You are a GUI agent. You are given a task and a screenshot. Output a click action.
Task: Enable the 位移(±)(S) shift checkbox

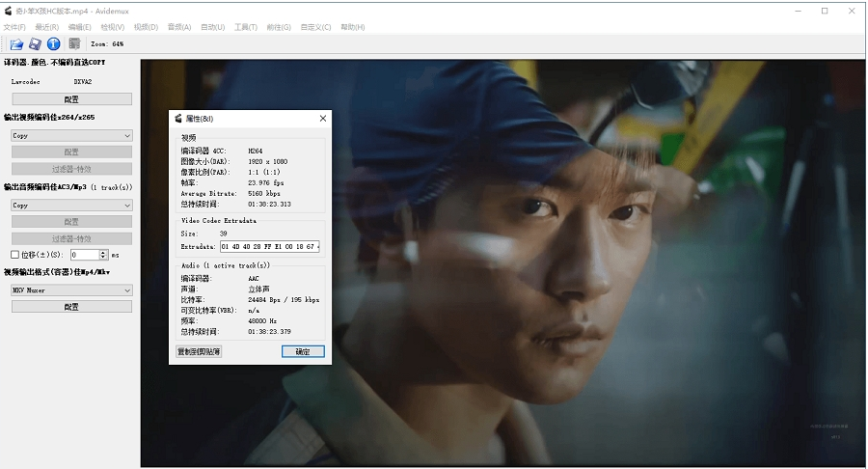[x=14, y=255]
